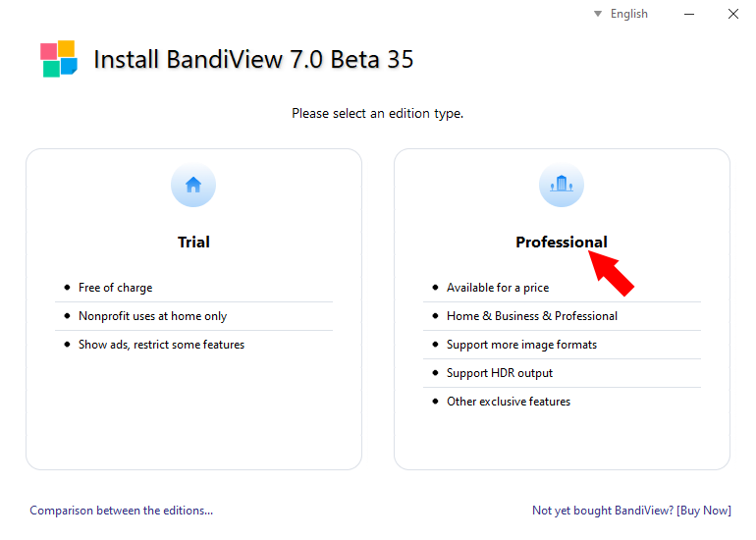Viewport: 756px width, 540px height.
Task: Click the blue home icon for Trial
Action: pos(193,185)
